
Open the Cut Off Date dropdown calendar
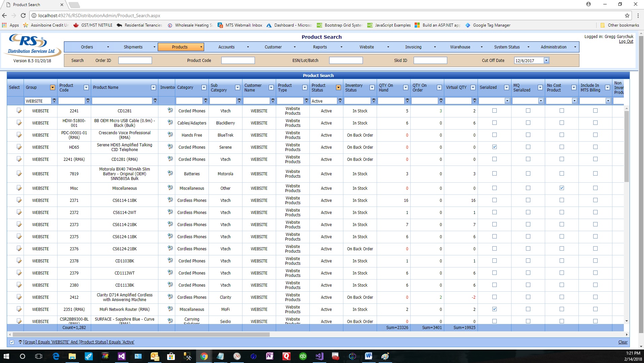click(x=546, y=61)
